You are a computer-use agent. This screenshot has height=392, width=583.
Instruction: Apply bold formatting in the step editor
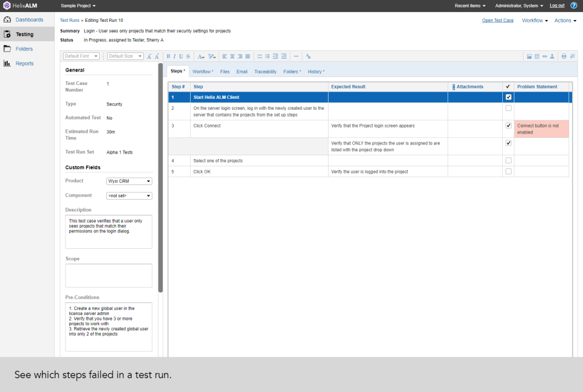point(169,56)
